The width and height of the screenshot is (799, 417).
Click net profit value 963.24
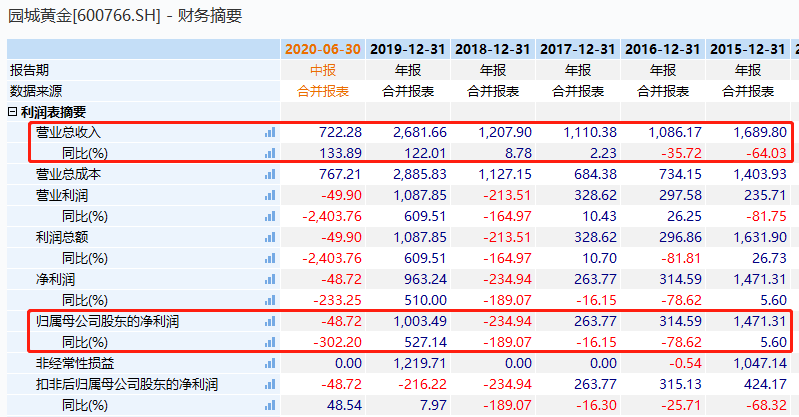[x=425, y=279]
